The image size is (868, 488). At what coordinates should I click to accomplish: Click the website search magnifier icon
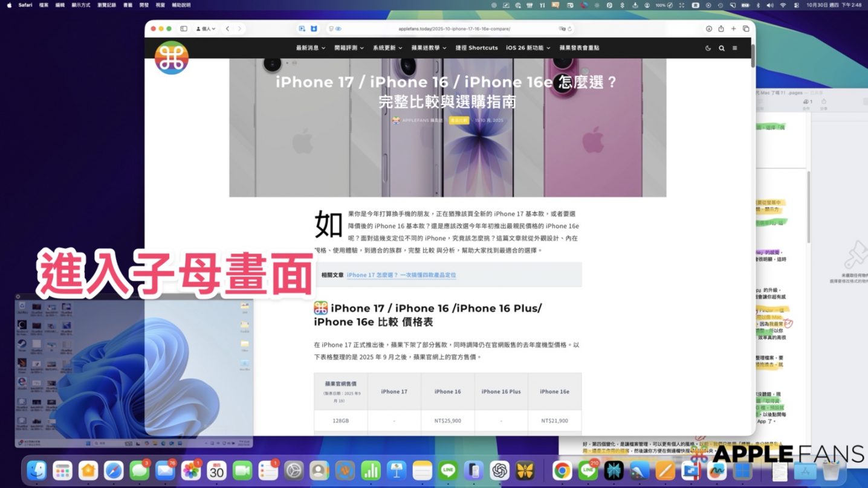(722, 48)
